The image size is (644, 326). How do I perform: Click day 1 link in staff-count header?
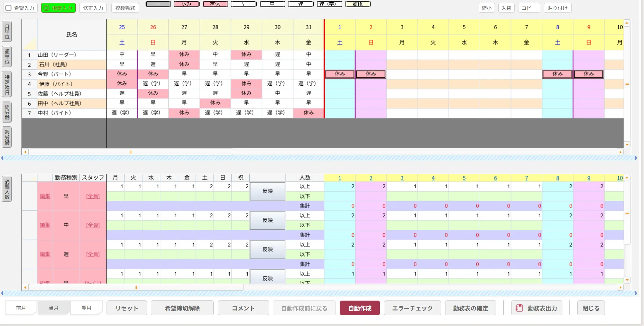click(340, 178)
